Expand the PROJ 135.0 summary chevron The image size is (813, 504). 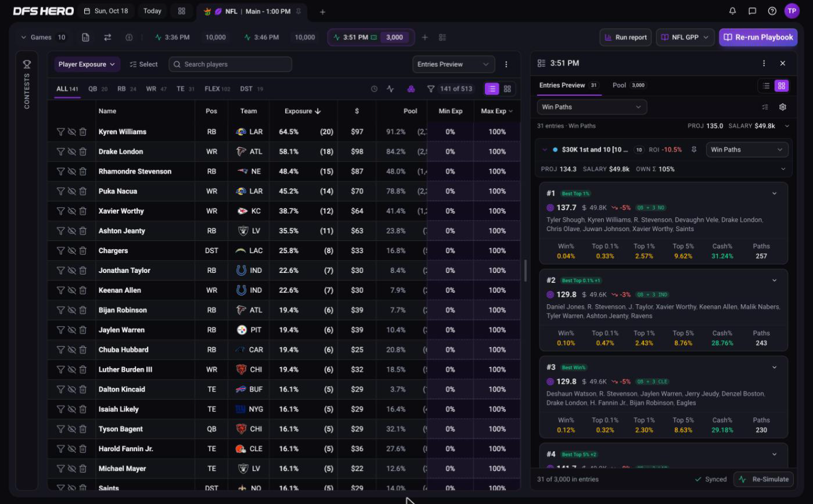point(787,126)
